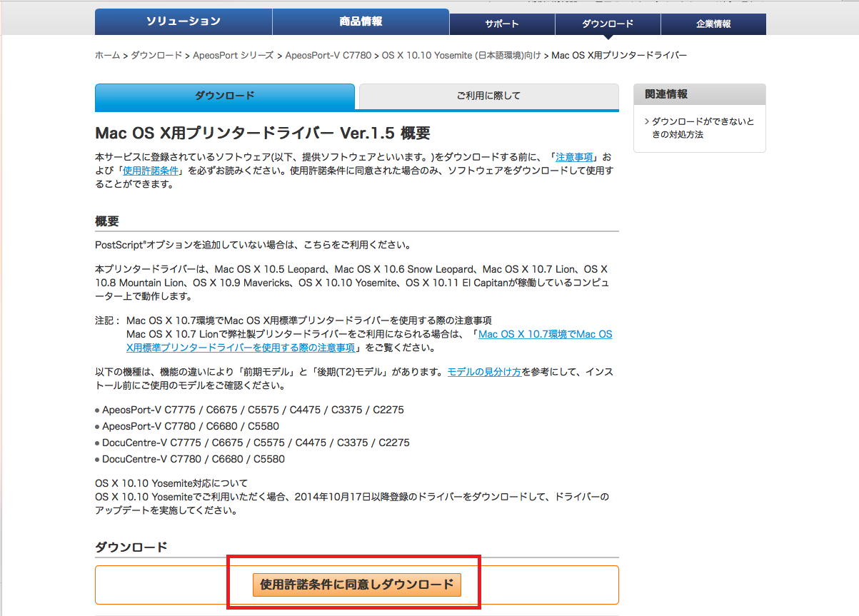Open the ApeosPort-V C7780 breadcrumb

pos(328,55)
